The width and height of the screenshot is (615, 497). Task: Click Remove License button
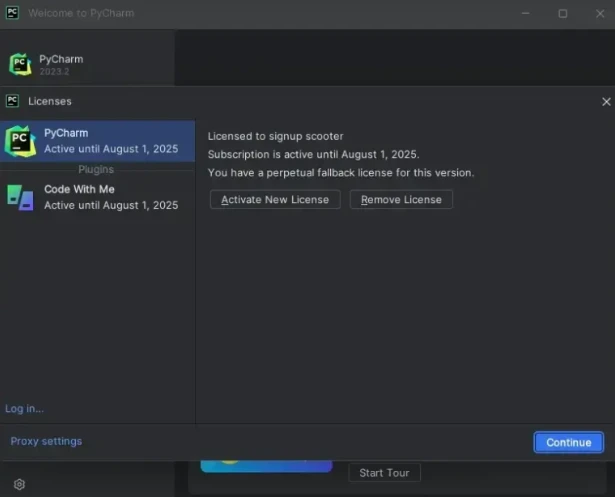401,200
